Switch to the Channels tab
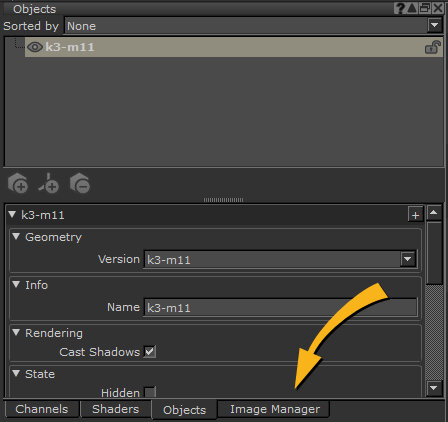Image resolution: width=448 pixels, height=422 pixels. pyautogui.click(x=42, y=409)
